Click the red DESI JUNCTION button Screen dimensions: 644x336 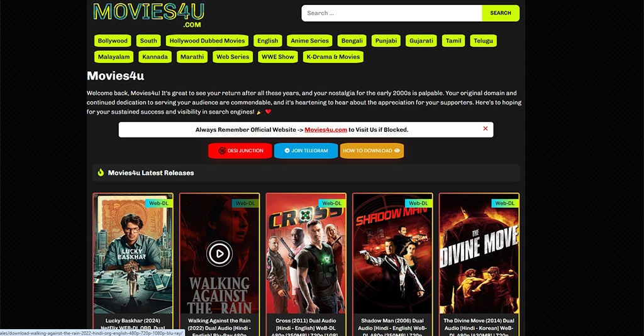tap(240, 151)
